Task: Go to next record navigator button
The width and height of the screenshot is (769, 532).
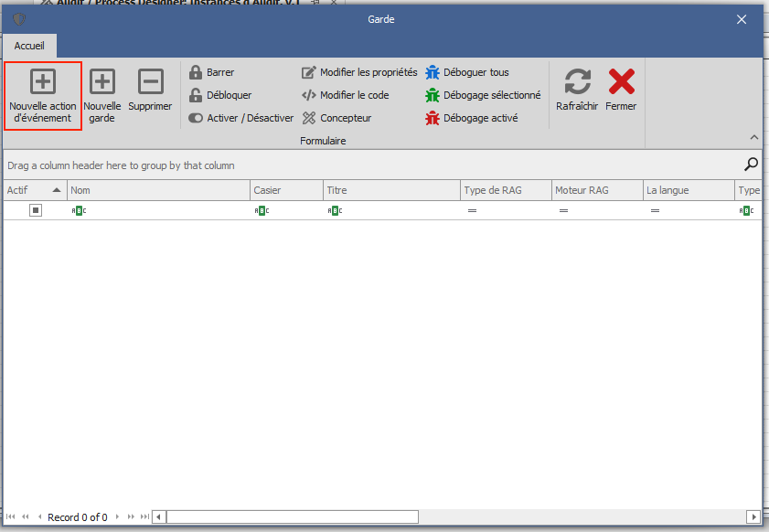Action: [x=117, y=516]
